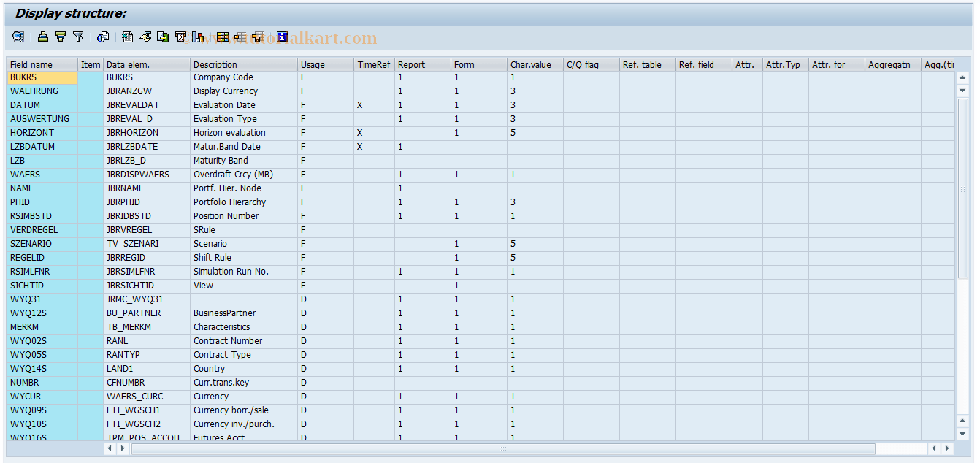This screenshot has width=980, height=463.
Task: Save the list as a local file
Action: tap(162, 37)
